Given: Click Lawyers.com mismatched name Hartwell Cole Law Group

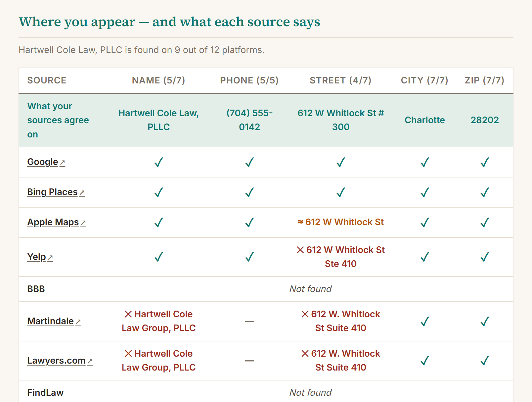Looking at the screenshot, I should pyautogui.click(x=159, y=361).
